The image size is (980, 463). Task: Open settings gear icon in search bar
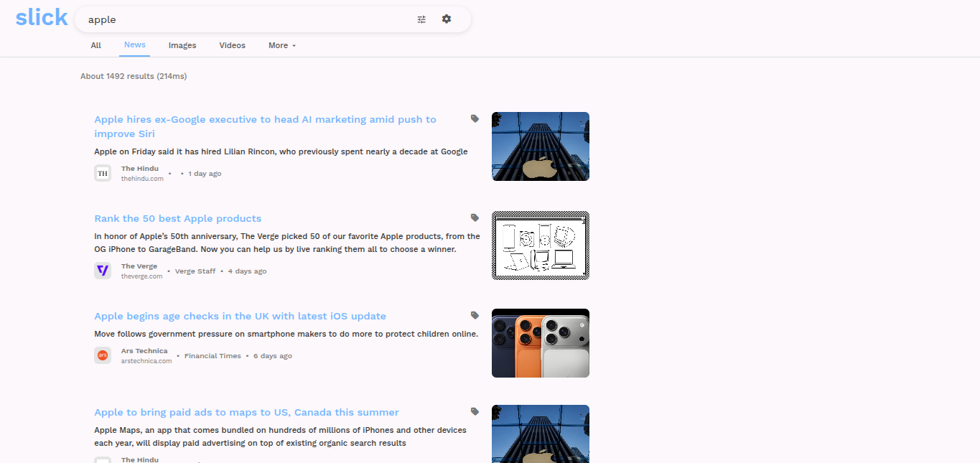(447, 19)
